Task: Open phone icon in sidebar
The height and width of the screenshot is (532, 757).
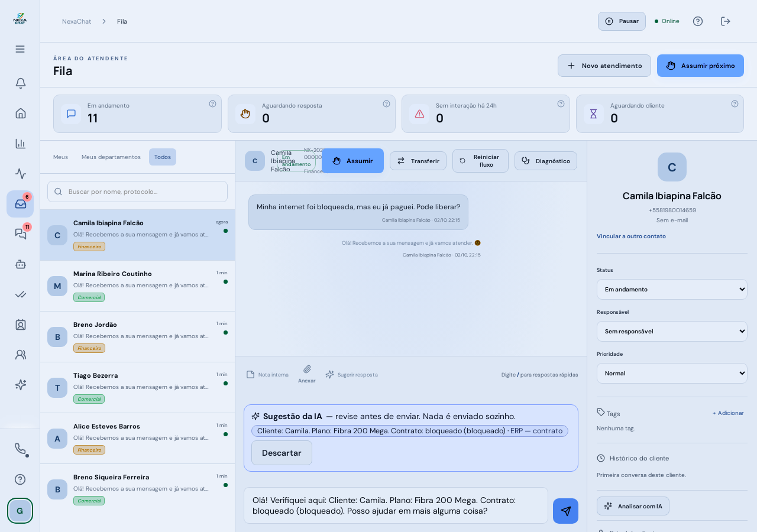Action: coord(20,449)
